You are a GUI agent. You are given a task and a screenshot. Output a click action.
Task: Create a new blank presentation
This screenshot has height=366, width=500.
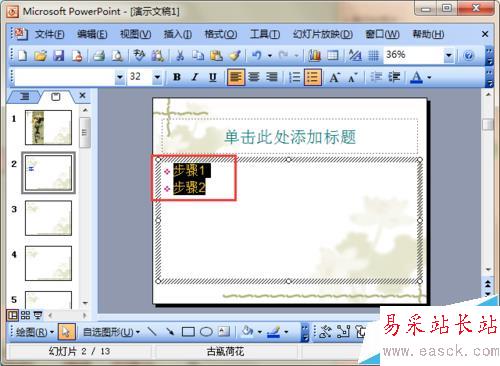pos(23,56)
